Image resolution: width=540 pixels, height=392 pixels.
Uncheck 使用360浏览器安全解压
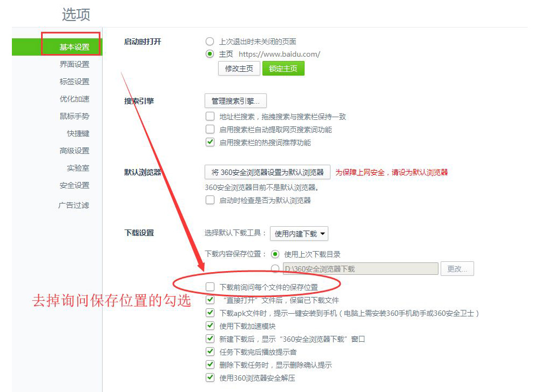coord(210,378)
